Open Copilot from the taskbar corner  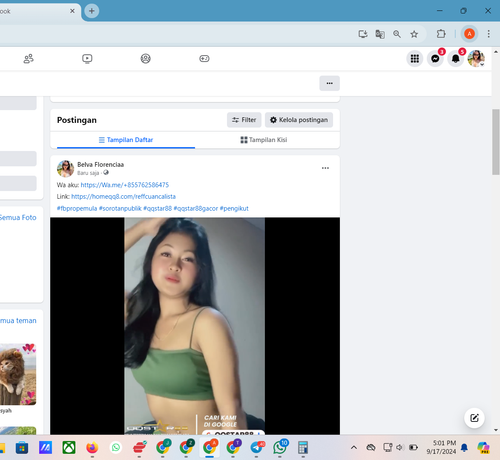[x=483, y=448]
